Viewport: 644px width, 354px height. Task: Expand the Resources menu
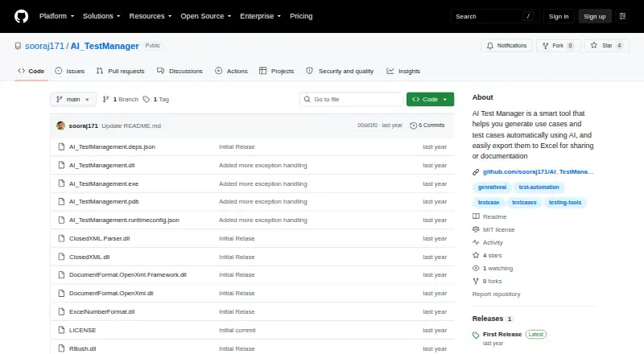coord(151,16)
